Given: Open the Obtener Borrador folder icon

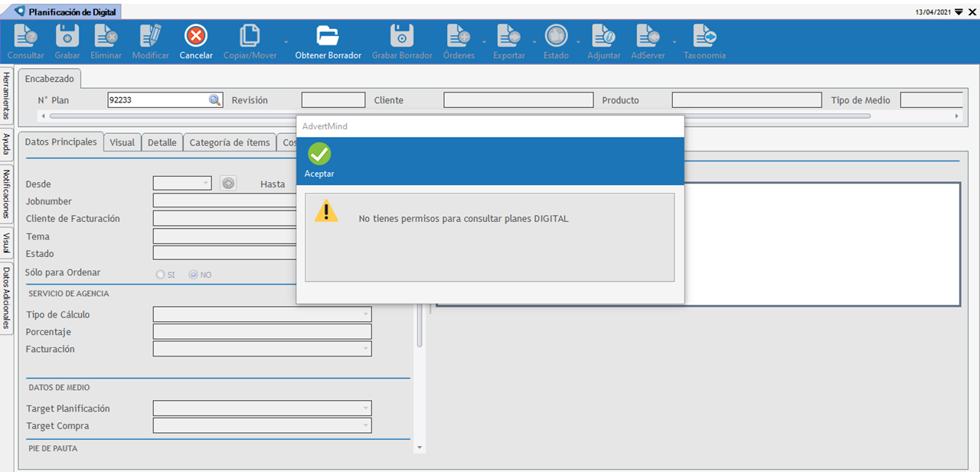Looking at the screenshot, I should (328, 36).
